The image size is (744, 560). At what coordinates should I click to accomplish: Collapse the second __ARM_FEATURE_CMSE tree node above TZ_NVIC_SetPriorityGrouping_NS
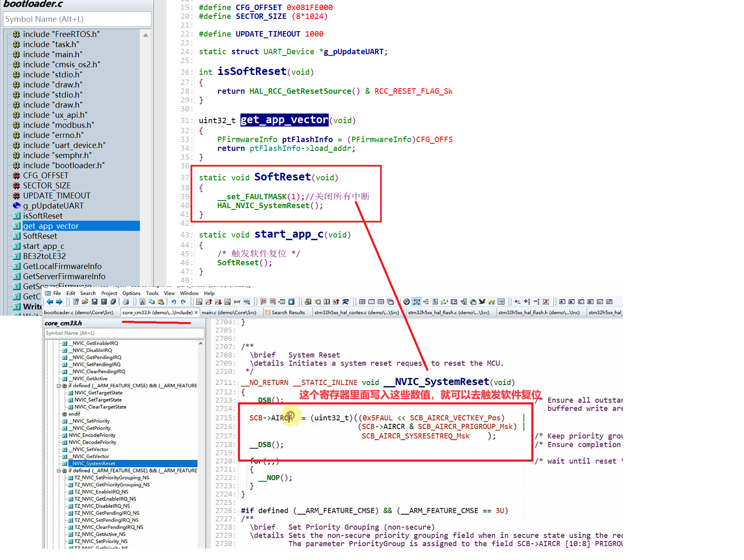point(59,470)
